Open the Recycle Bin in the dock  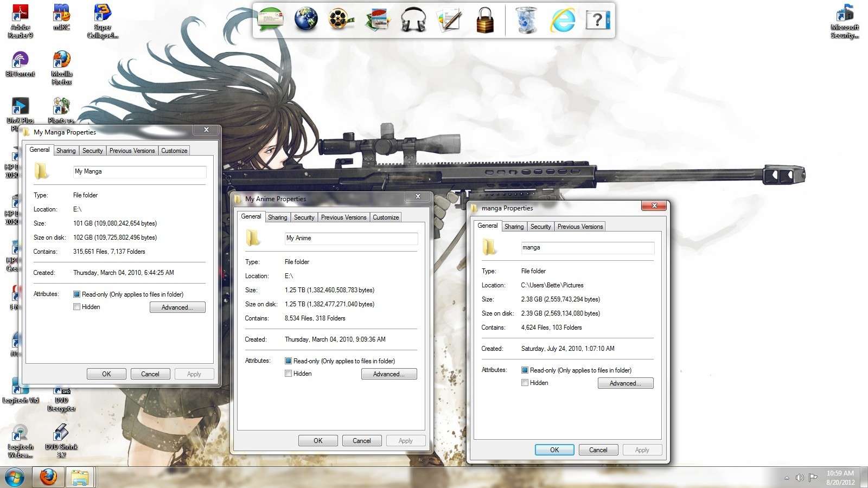(x=526, y=21)
